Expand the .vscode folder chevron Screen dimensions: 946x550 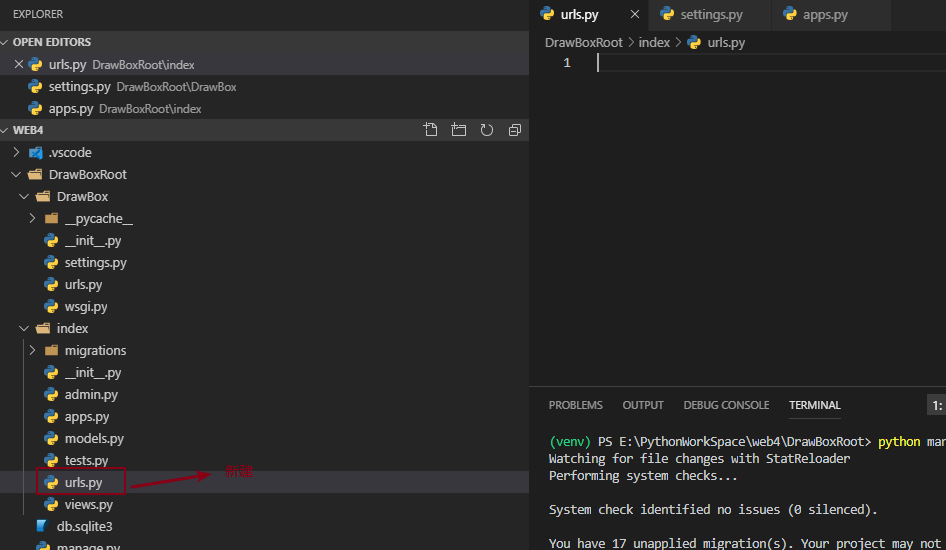click(x=16, y=152)
